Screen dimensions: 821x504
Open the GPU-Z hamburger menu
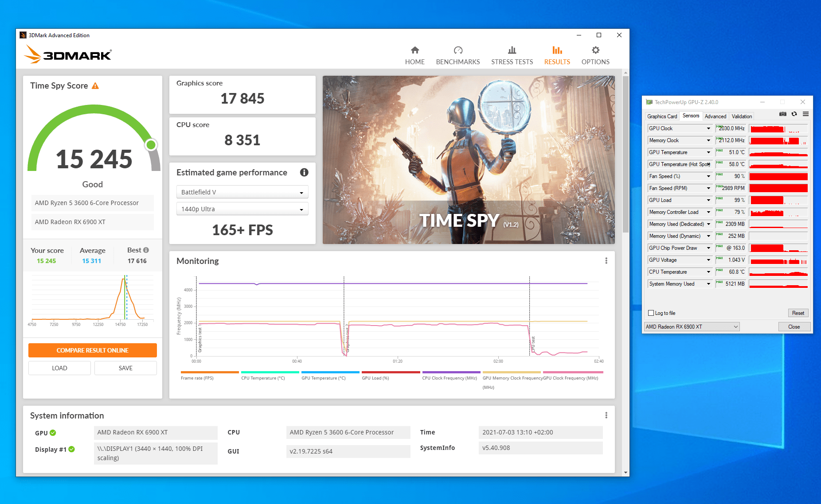pos(805,114)
